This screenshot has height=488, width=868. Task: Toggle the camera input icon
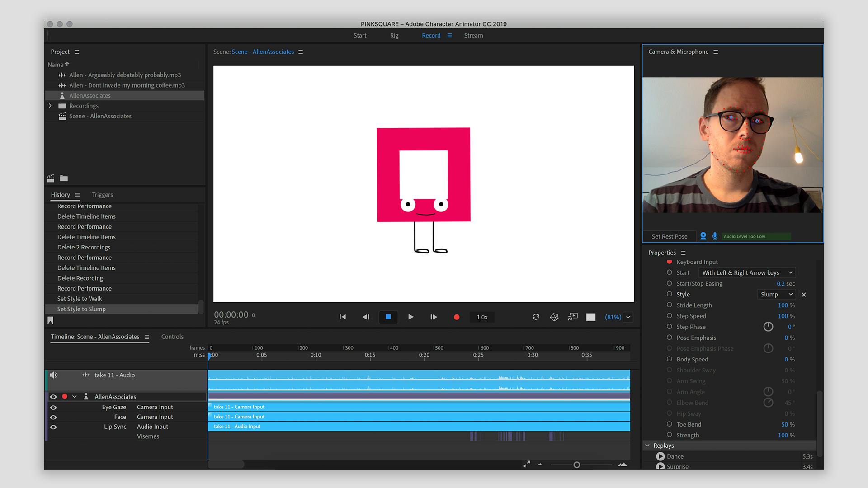pos(703,236)
